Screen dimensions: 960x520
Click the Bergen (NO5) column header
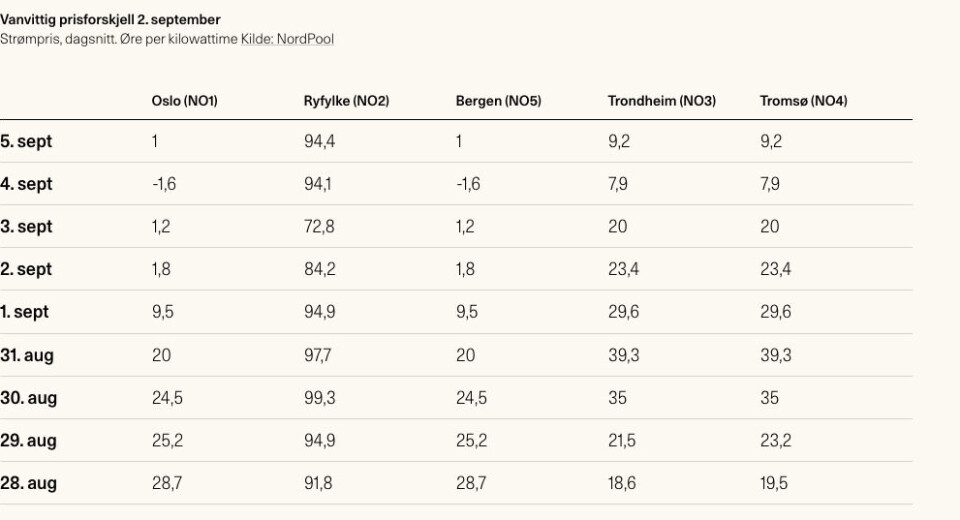pos(498,101)
